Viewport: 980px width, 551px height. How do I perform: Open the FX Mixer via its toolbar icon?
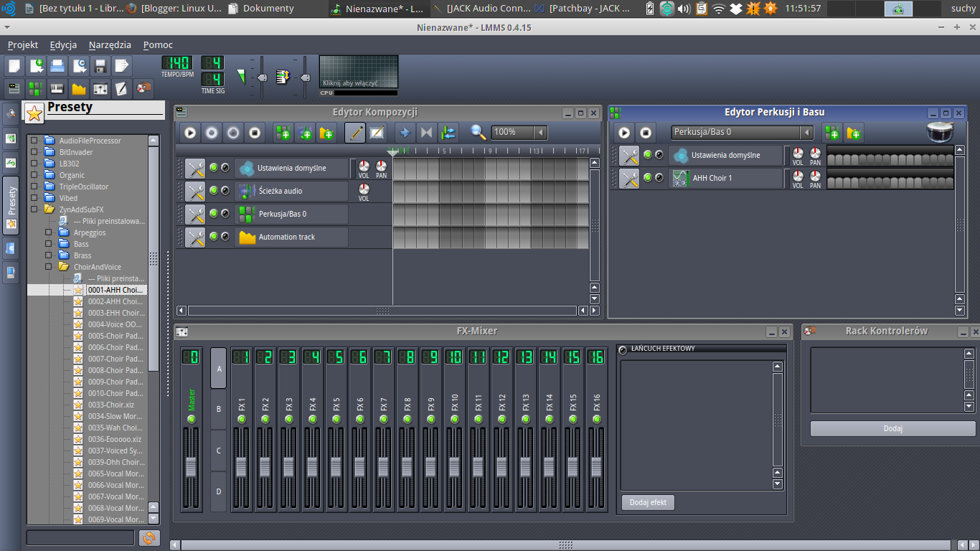pyautogui.click(x=100, y=88)
